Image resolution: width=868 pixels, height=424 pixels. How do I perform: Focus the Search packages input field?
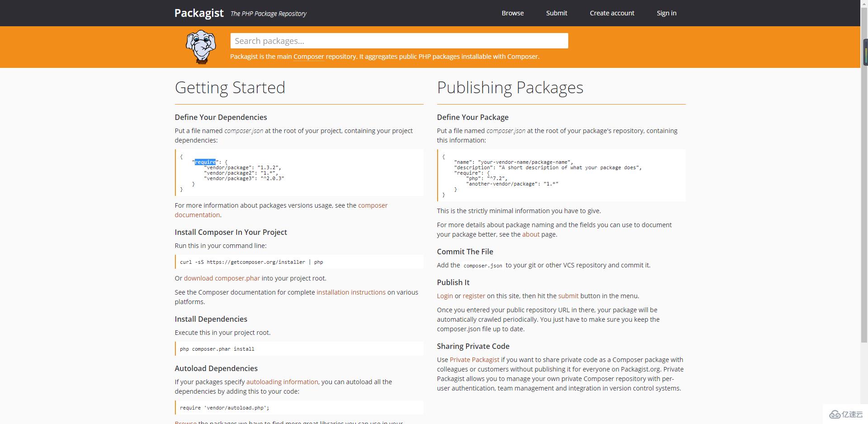399,41
